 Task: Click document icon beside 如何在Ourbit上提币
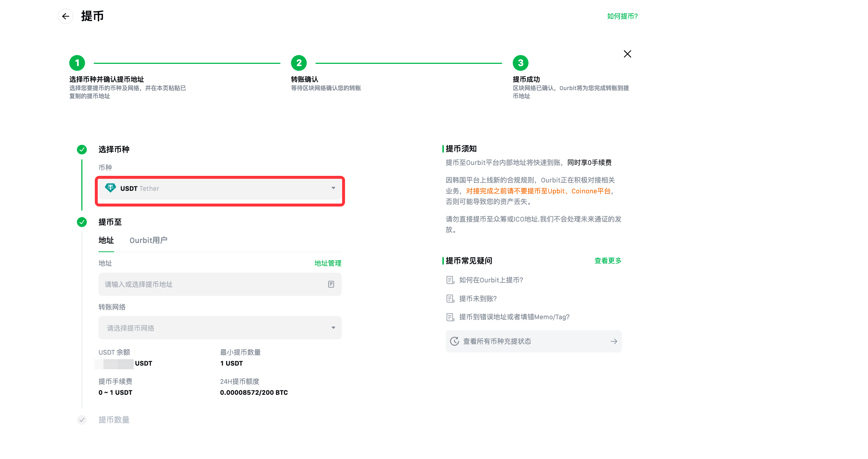[450, 280]
